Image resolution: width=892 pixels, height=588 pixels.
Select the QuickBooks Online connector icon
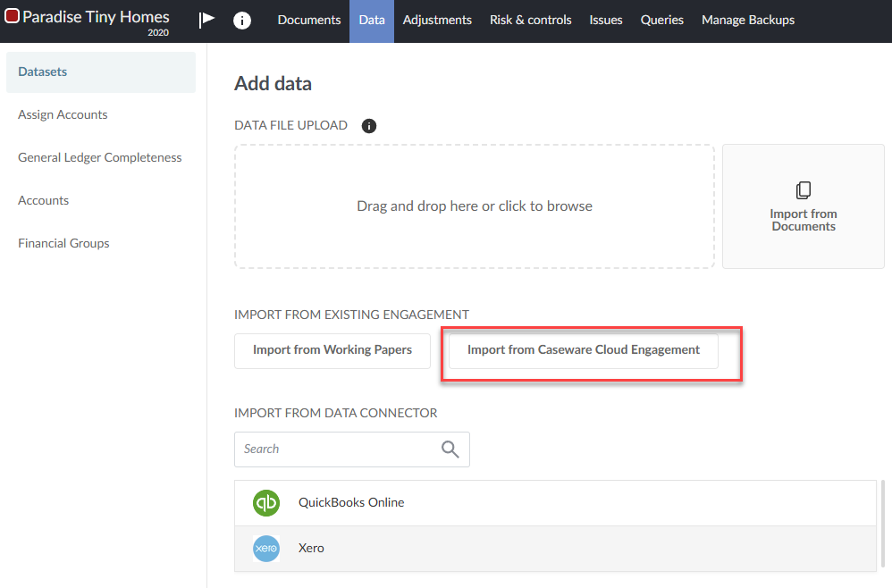click(266, 503)
